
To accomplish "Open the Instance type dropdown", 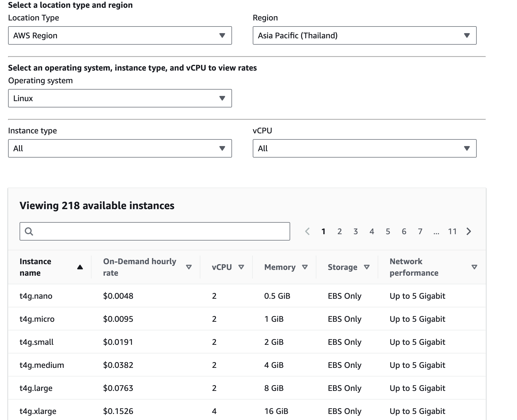I will (120, 148).
